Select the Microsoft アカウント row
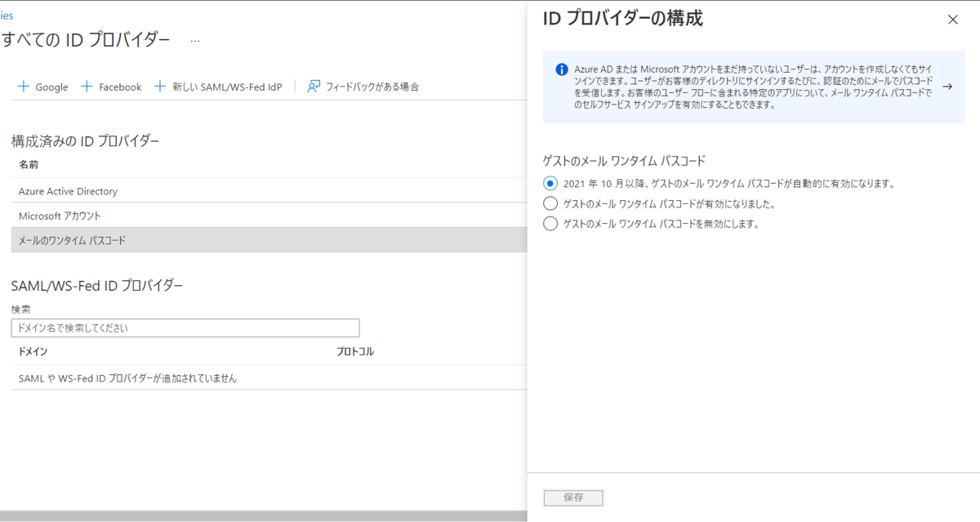The height and width of the screenshot is (522, 980). click(x=269, y=215)
